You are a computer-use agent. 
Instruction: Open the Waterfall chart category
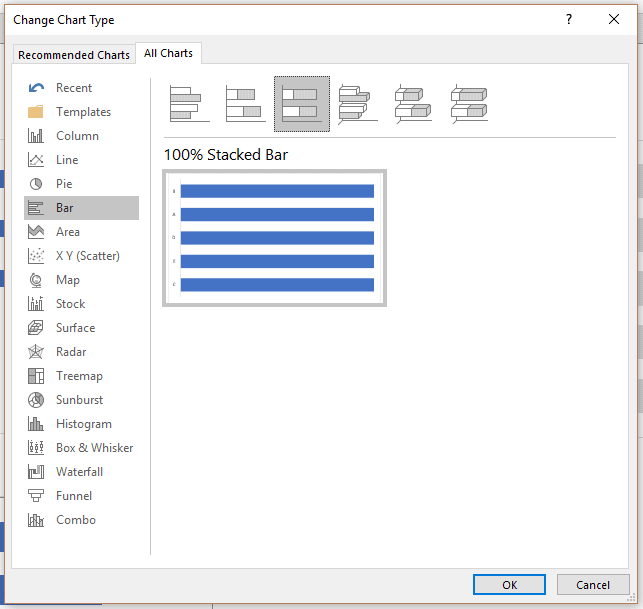pos(78,472)
